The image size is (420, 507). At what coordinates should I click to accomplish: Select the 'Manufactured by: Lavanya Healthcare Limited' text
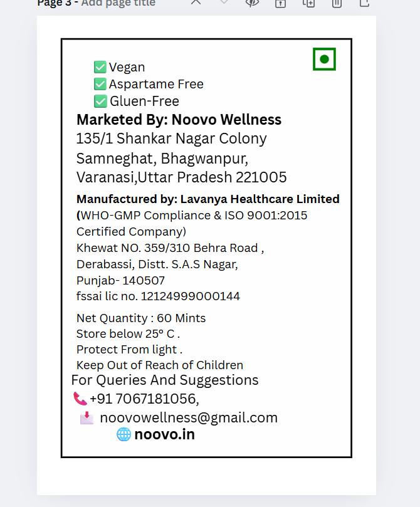coord(207,199)
